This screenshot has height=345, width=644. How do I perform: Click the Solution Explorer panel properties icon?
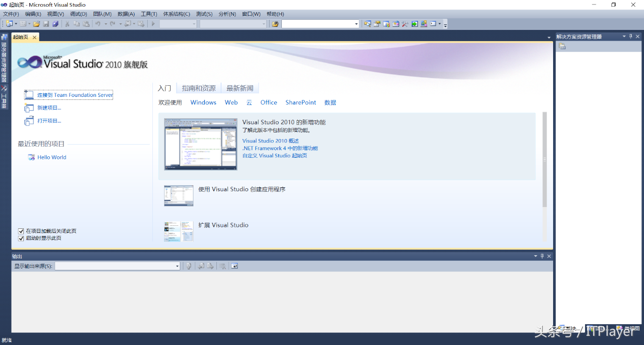click(x=562, y=46)
